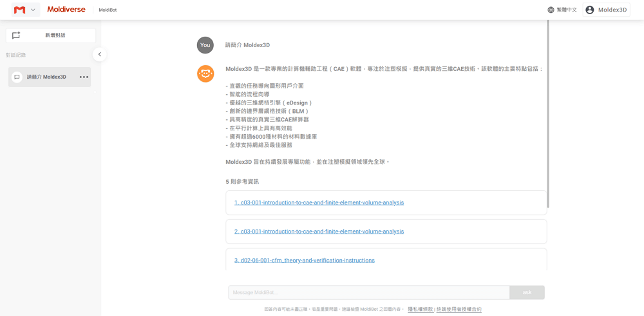Collapse the sidebar with the chevron button
Image resolution: width=644 pixels, height=316 pixels.
click(99, 54)
